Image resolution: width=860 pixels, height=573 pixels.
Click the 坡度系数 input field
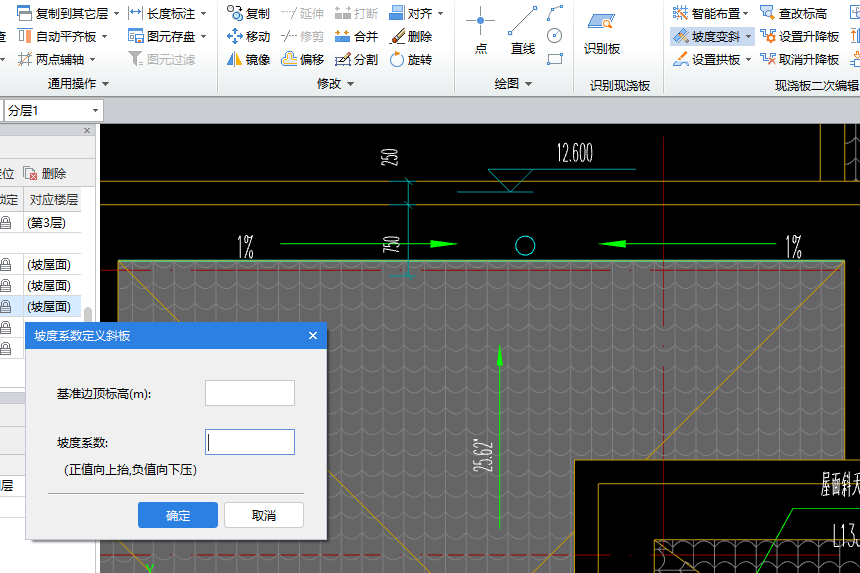click(250, 442)
